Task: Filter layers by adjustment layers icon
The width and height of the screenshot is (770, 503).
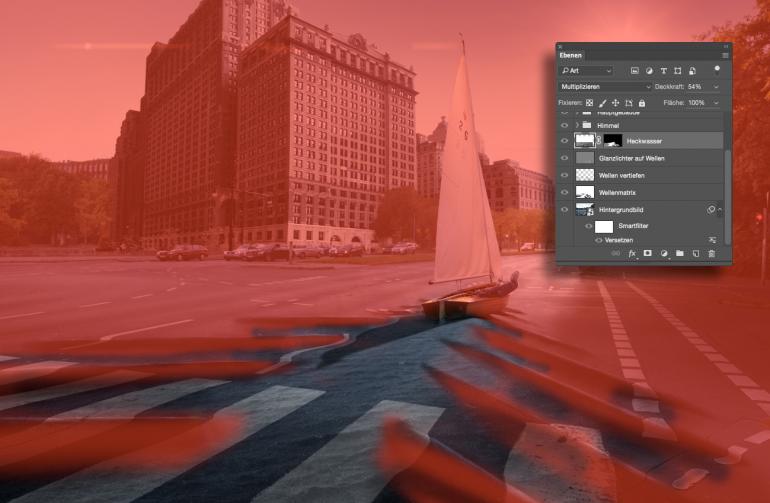Action: 649,71
